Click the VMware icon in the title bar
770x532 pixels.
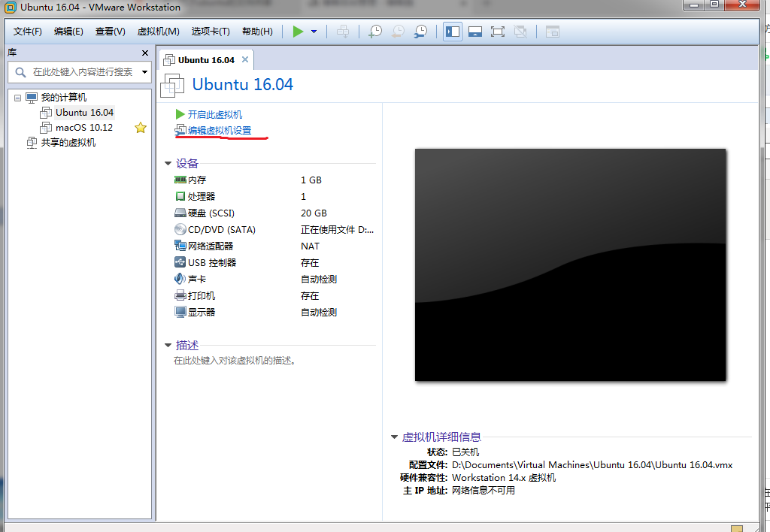[10, 8]
